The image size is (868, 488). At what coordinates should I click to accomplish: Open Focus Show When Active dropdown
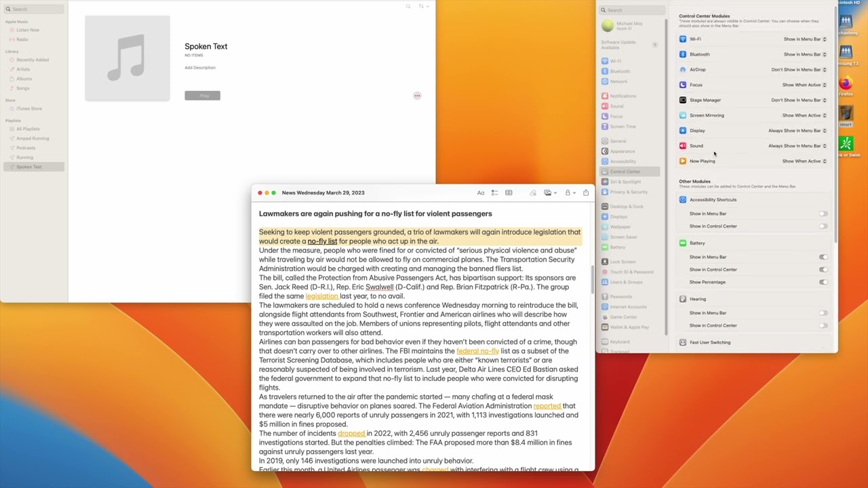pos(804,85)
